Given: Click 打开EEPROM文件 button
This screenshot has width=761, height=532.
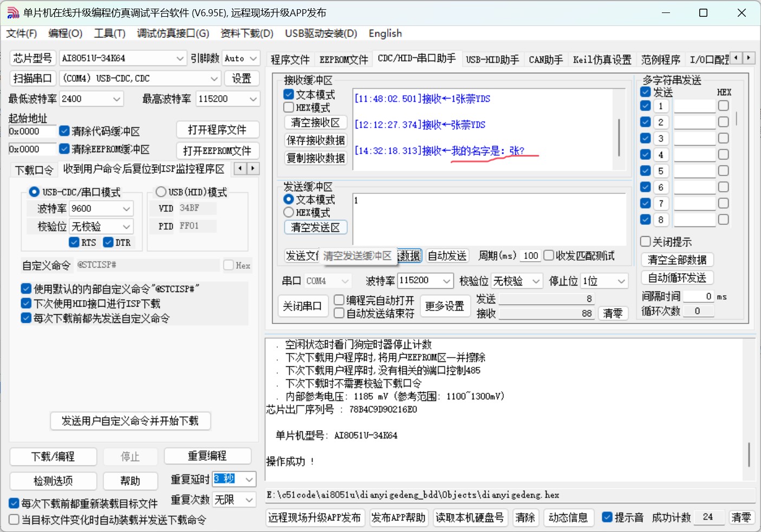Looking at the screenshot, I should [218, 151].
